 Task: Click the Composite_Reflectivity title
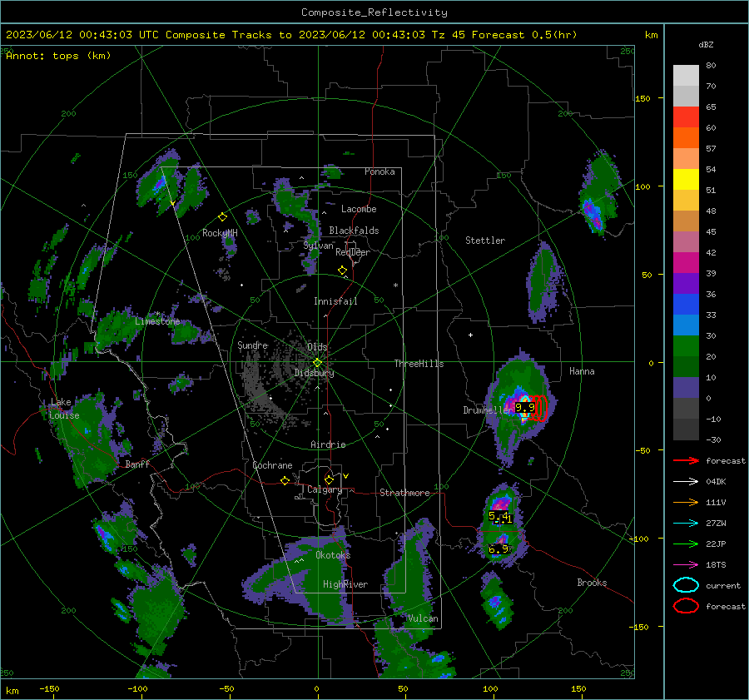tap(374, 12)
